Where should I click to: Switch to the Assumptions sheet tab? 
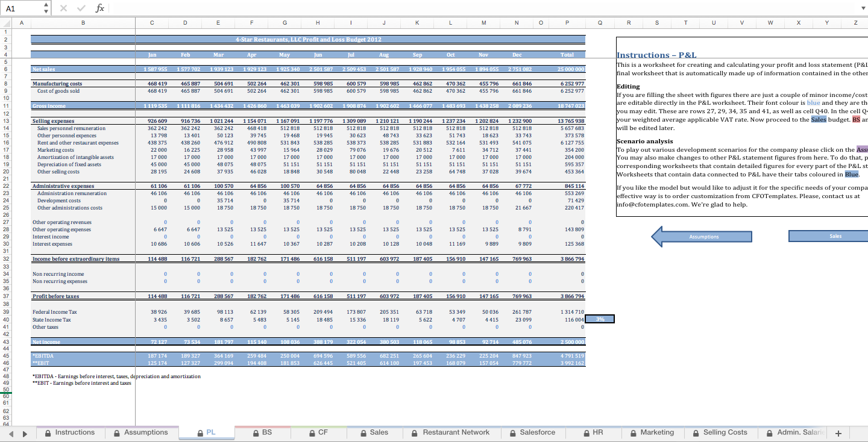coord(141,432)
